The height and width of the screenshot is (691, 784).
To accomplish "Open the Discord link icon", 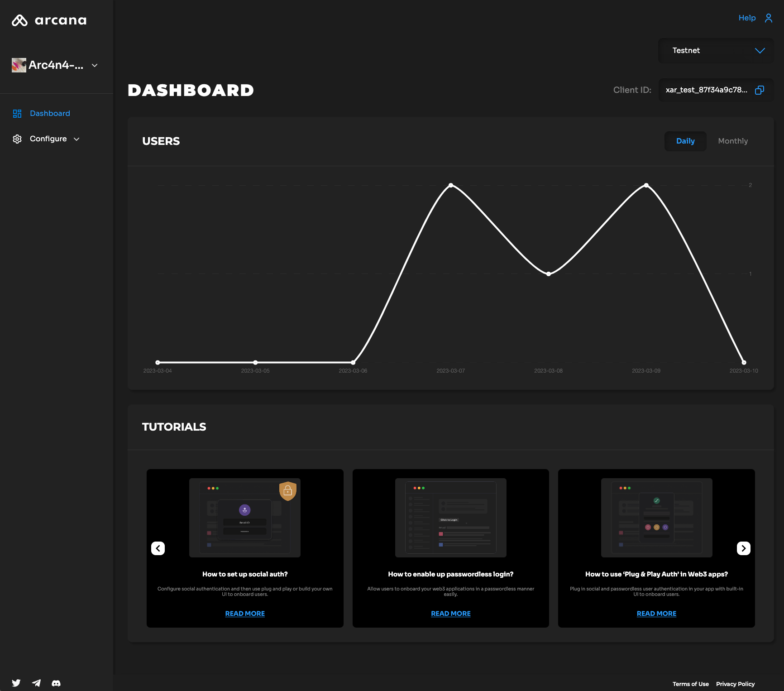I will (x=56, y=683).
